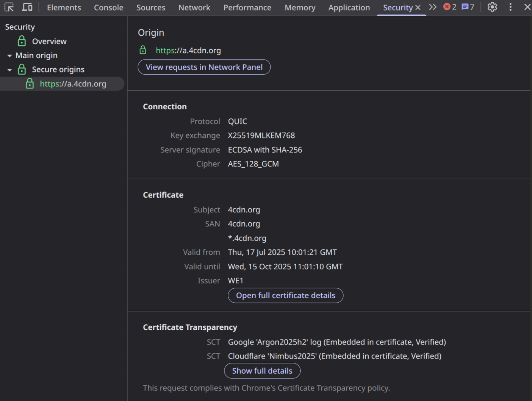The width and height of the screenshot is (532, 401).
Task: Click the origin URL https://a.4cdn.org heading
Action: coord(188,50)
